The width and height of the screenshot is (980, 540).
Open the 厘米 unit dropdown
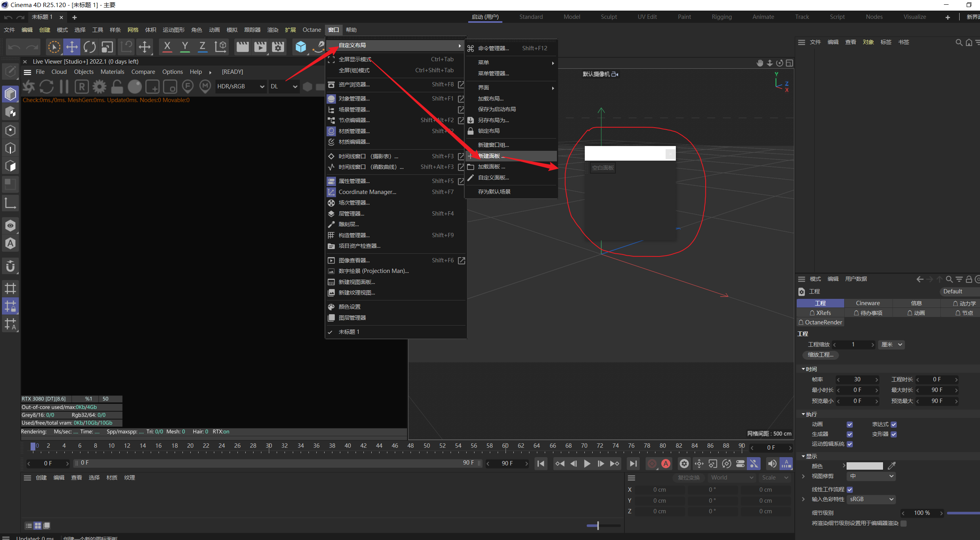[x=891, y=344]
